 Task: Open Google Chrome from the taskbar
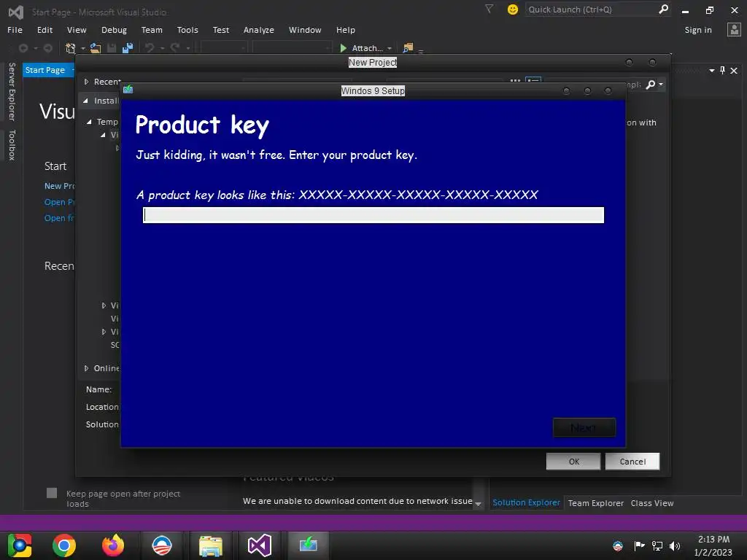[x=64, y=545]
